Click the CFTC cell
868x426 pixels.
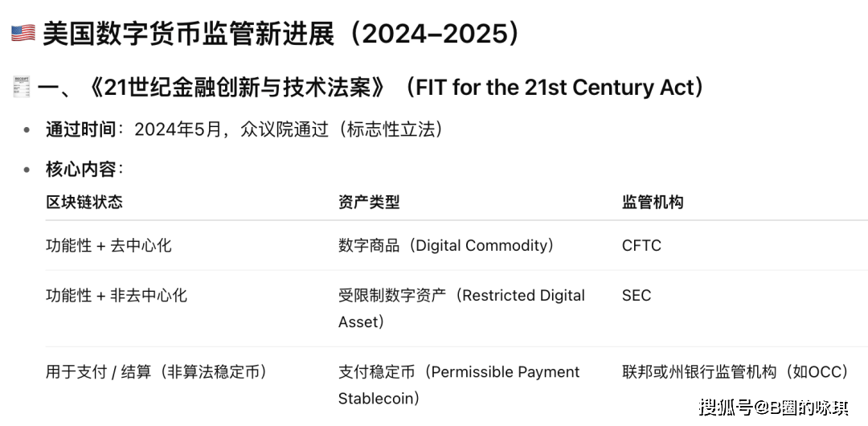[x=641, y=245]
